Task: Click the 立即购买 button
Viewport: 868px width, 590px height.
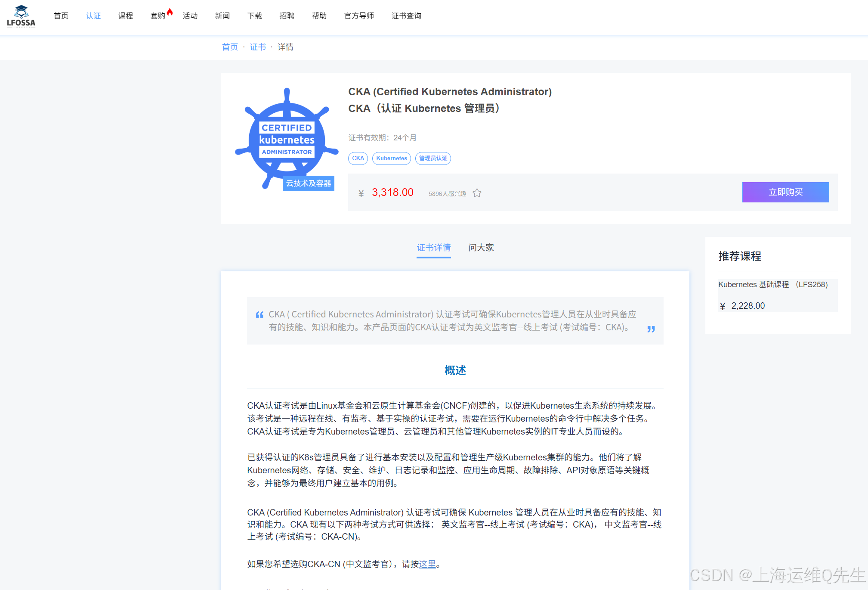Action: click(x=785, y=192)
